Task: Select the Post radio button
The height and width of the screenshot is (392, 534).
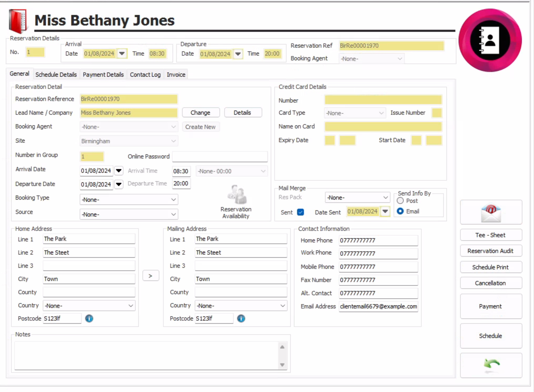Action: [x=400, y=201]
